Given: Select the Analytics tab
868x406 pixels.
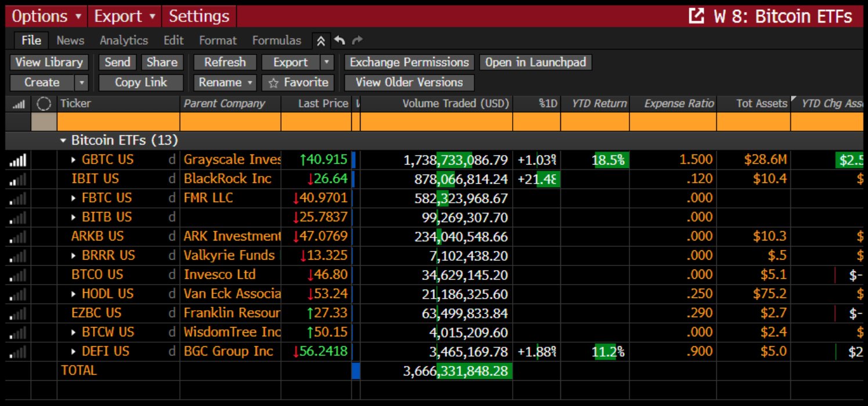Looking at the screenshot, I should 124,40.
